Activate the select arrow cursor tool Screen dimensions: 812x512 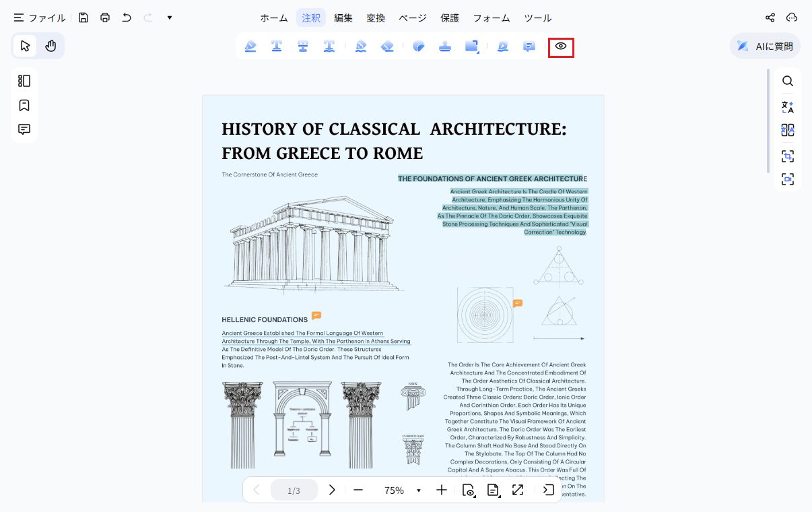coord(26,46)
